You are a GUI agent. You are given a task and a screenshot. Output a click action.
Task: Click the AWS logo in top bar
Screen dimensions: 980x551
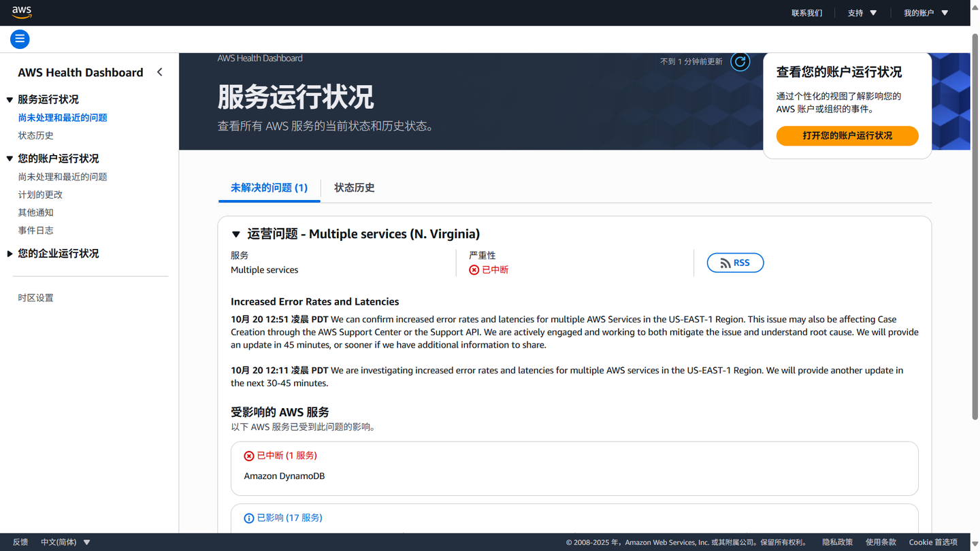click(x=22, y=12)
